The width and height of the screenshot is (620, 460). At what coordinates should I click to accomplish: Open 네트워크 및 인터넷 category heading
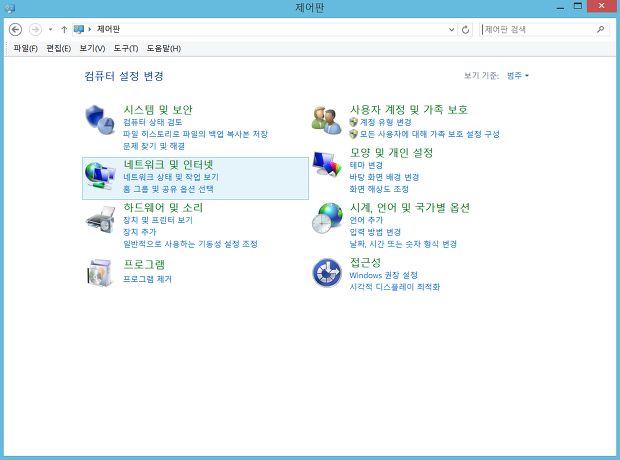(x=168, y=165)
